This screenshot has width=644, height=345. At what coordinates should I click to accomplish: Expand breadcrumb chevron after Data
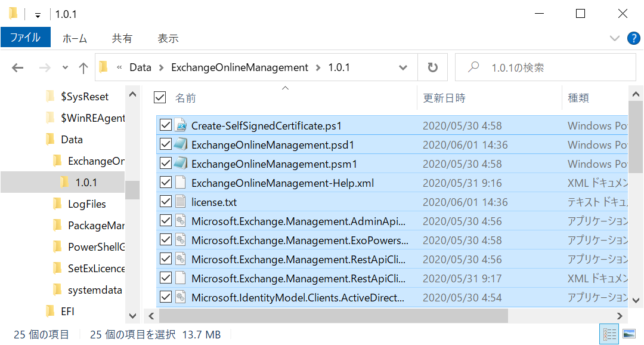click(x=162, y=67)
